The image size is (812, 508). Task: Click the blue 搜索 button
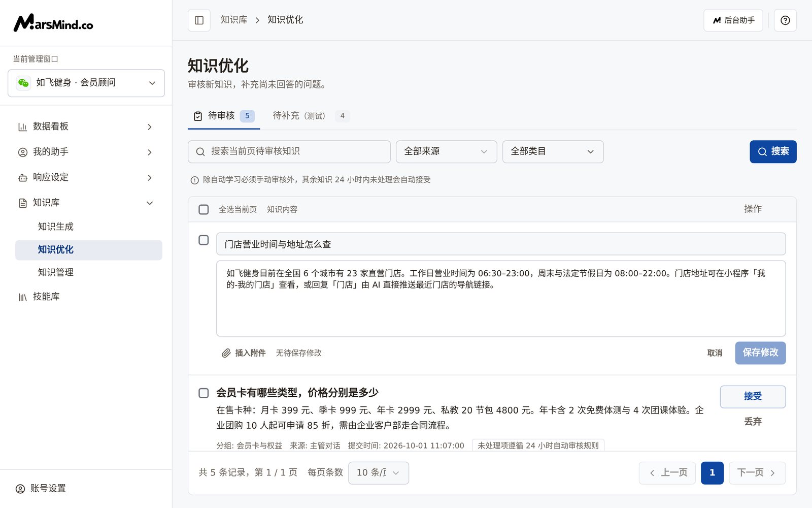coord(773,151)
